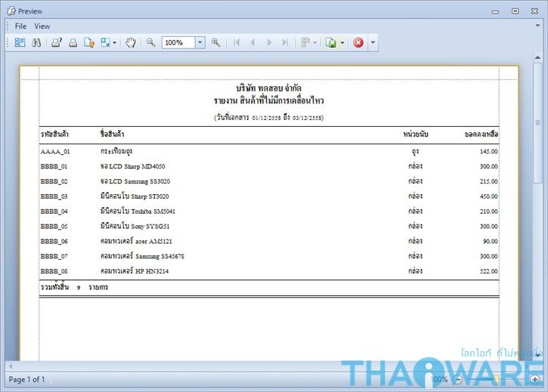Viewport: 548px width, 392px height.
Task: Click the header and footer scale icon
Action: click(105, 42)
